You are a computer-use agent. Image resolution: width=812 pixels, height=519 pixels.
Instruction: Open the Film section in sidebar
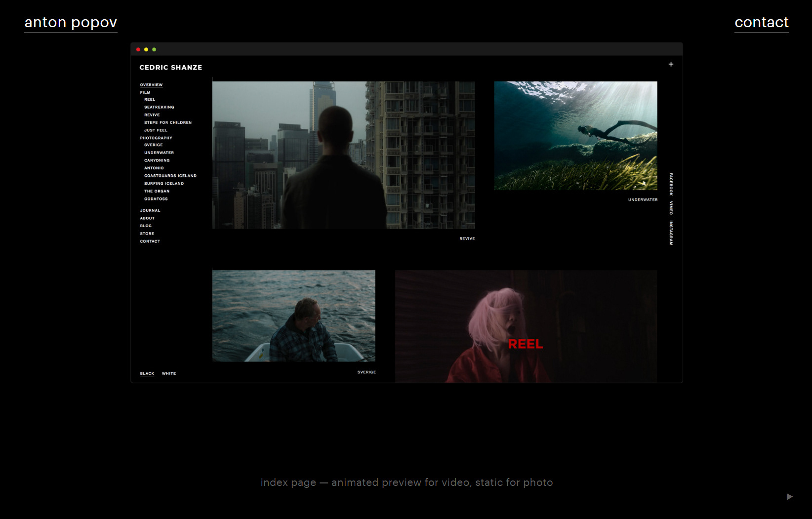coord(145,92)
